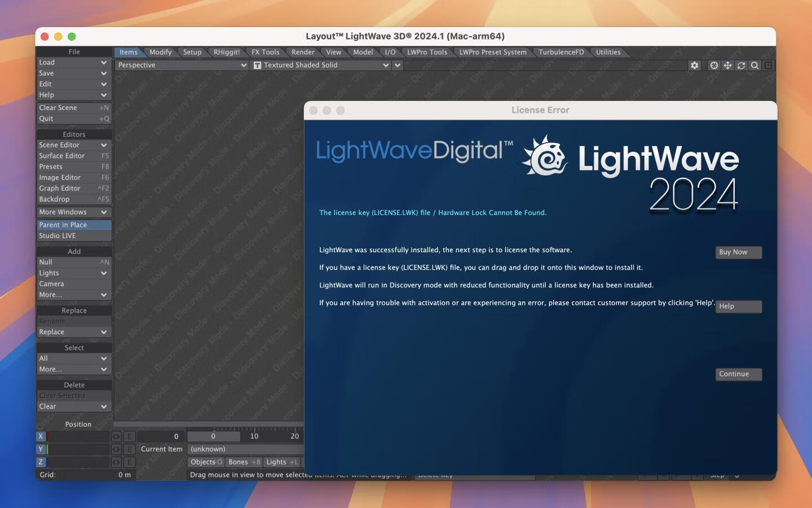Switch to the Render tab
The height and width of the screenshot is (508, 812).
pos(303,52)
